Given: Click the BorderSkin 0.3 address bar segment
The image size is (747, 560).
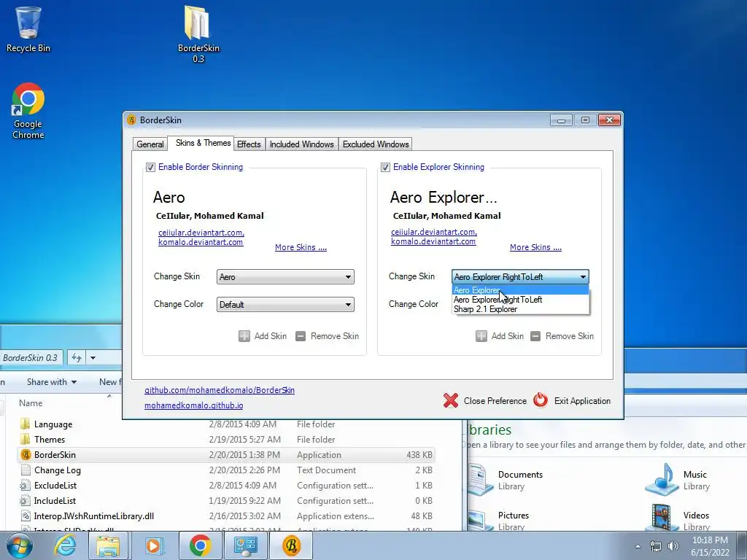Looking at the screenshot, I should [x=31, y=357].
